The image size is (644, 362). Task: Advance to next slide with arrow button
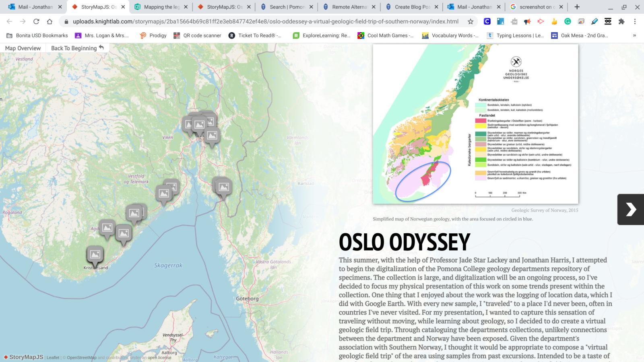(x=630, y=210)
